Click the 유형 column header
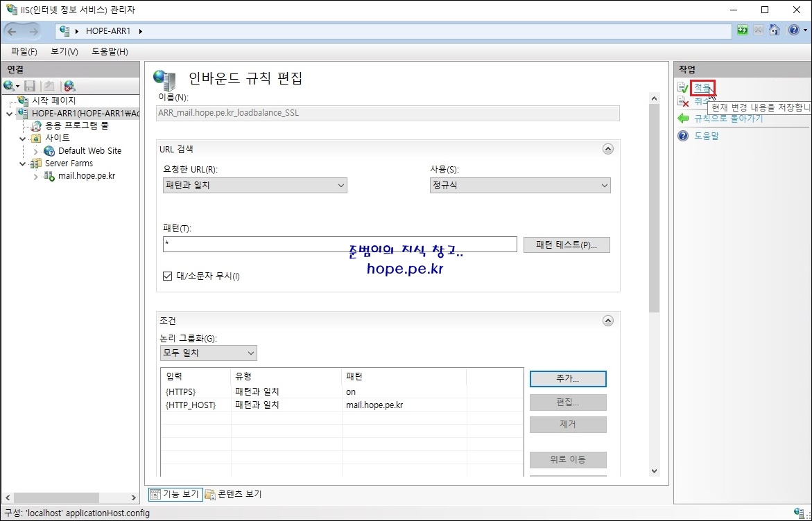 click(286, 377)
